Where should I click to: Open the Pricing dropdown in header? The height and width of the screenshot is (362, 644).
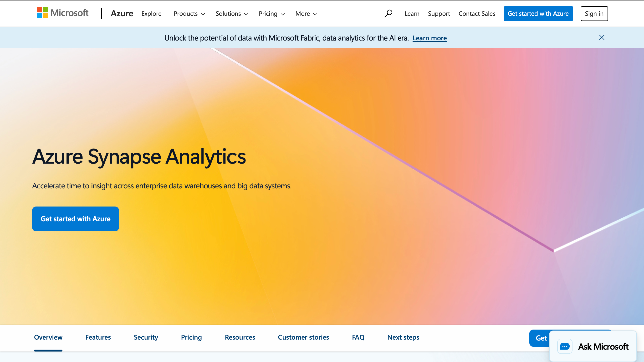coord(271,14)
